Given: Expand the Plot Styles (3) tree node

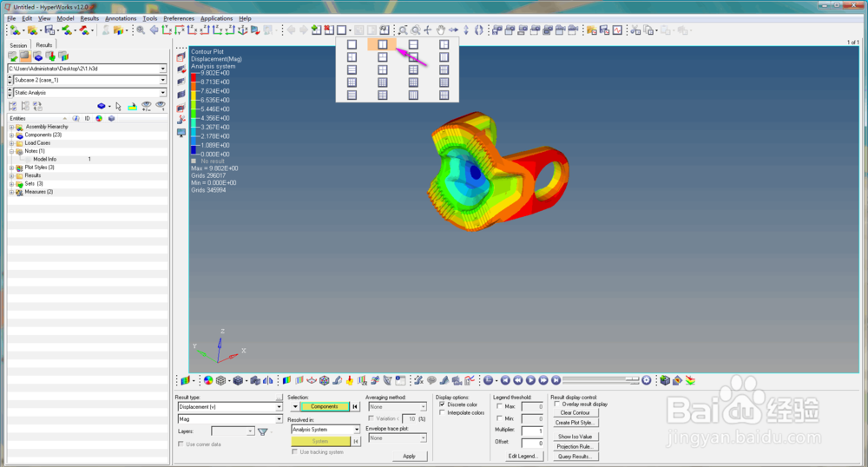Looking at the screenshot, I should (x=11, y=168).
